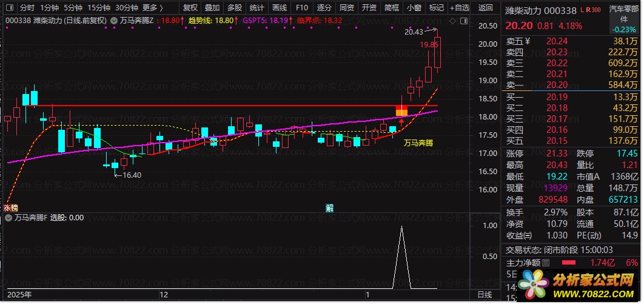644x304 pixels.
Task: Click the 买一 price 20.19
Action: (556, 97)
